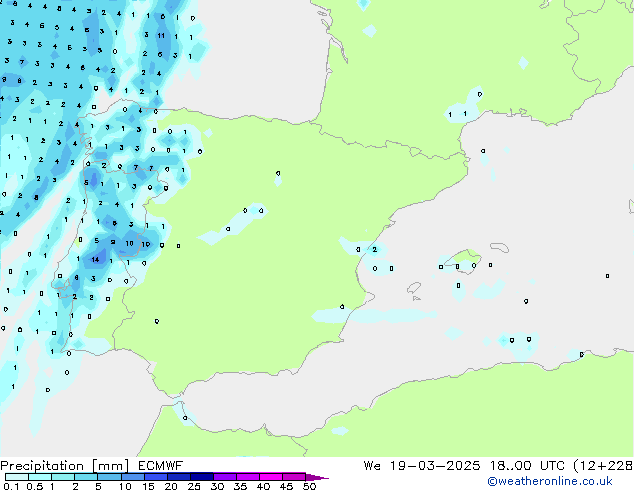Pick the dark blue swatch between 20 and 25
Image resolution: width=634 pixels, height=490 pixels.
[182, 477]
